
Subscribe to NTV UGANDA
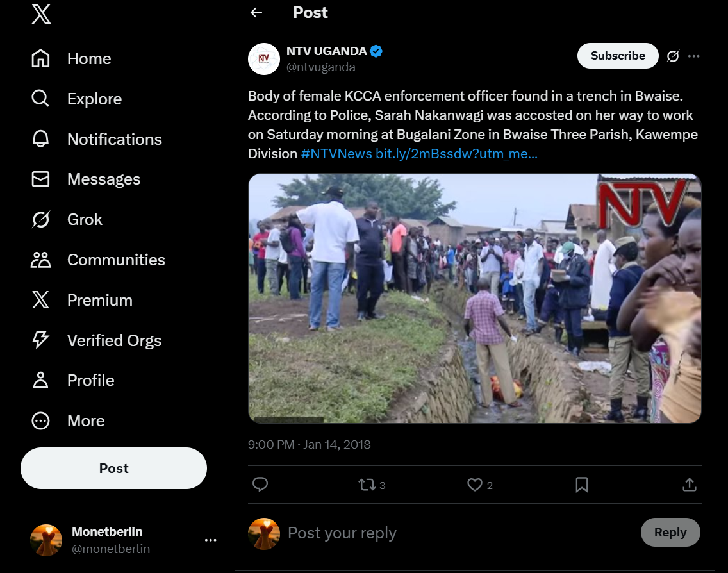[617, 56]
